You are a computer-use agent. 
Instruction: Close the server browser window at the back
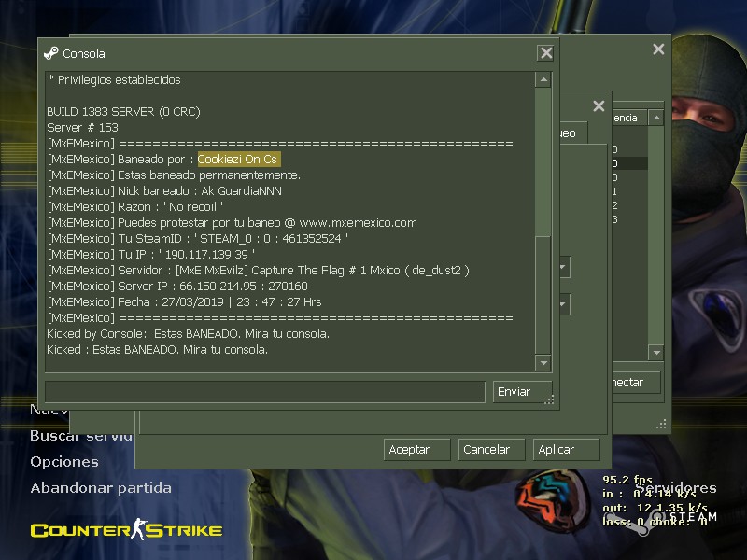click(x=658, y=49)
